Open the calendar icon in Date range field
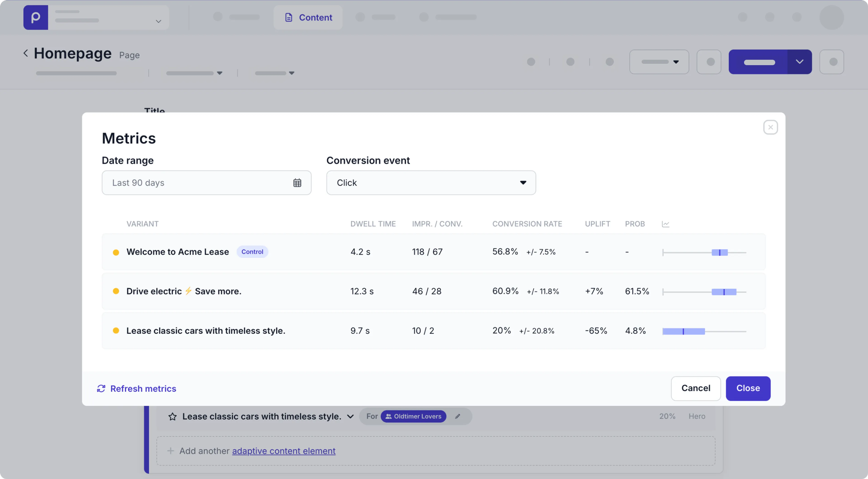 297,182
